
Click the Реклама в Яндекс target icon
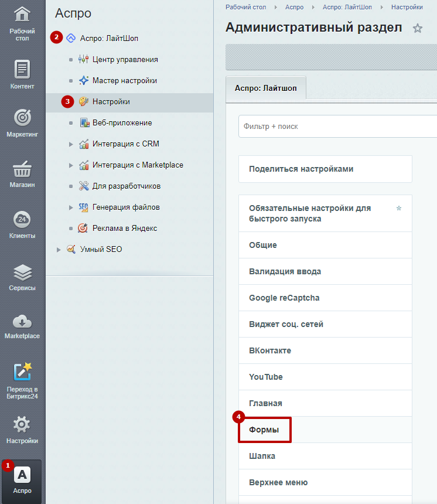pyautogui.click(x=83, y=228)
